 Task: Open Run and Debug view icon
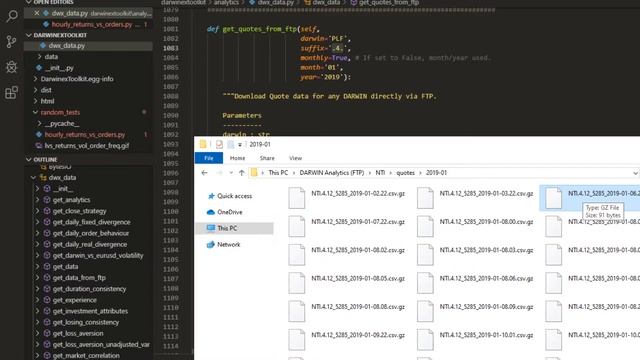[12, 67]
